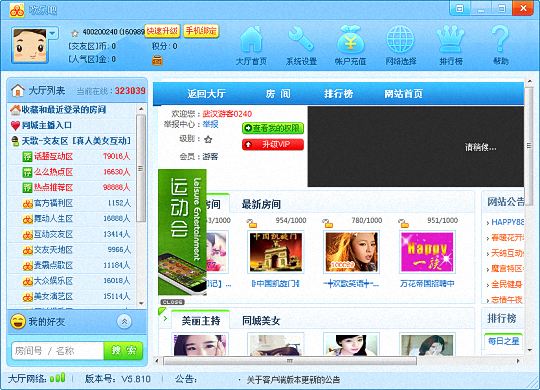Select 美女演艺区 in hall list

72,296
